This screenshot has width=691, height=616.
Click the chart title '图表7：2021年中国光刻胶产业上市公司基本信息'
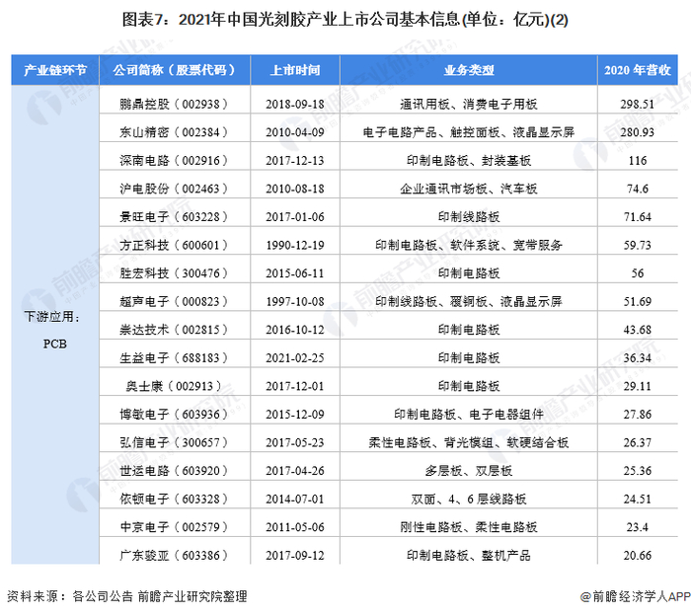291,20
